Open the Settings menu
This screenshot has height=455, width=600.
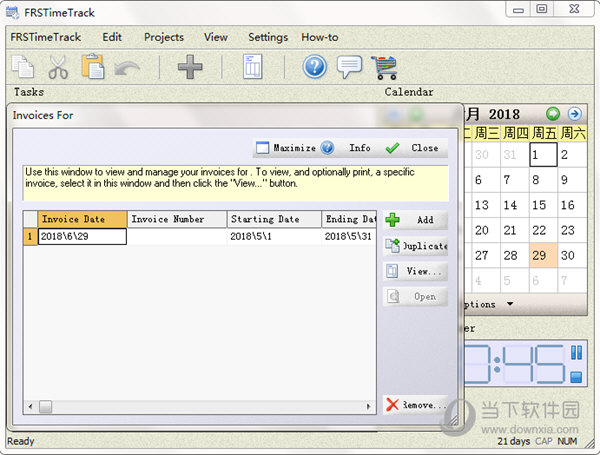click(x=268, y=37)
